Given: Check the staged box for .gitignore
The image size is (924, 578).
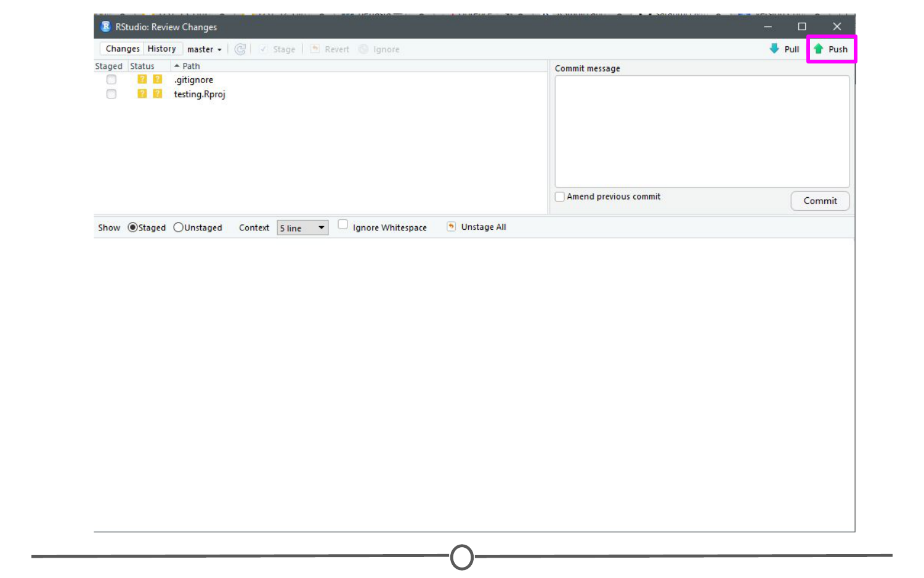Looking at the screenshot, I should click(111, 79).
